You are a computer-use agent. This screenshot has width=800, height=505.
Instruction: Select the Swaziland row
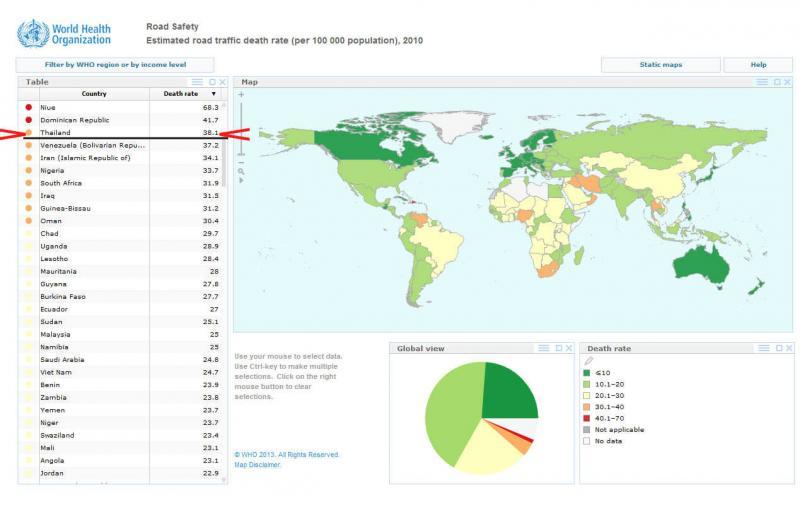pyautogui.click(x=122, y=436)
